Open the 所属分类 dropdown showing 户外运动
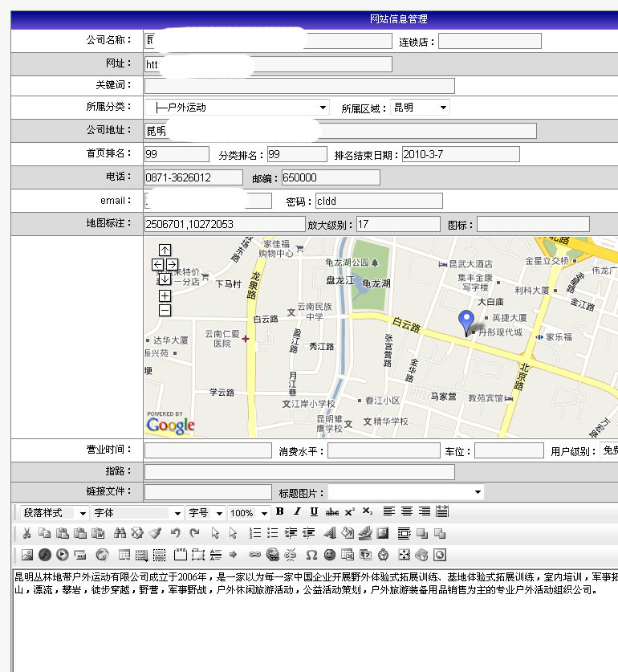 click(237, 107)
